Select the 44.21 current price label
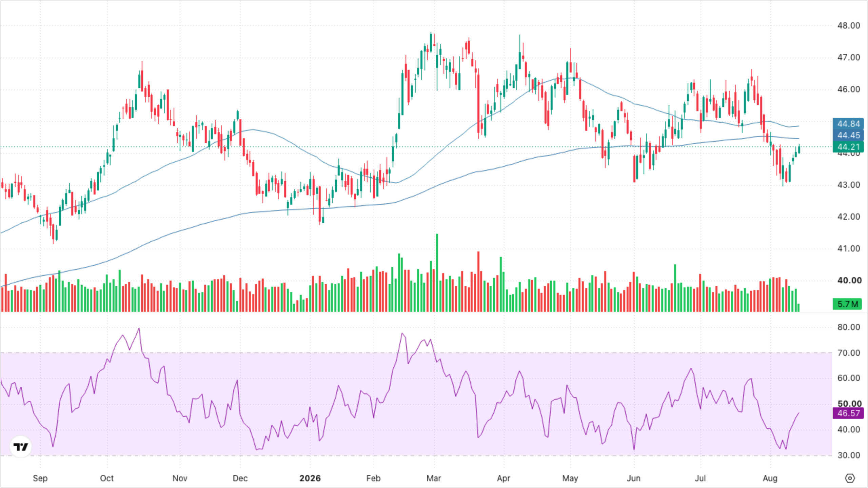The height and width of the screenshot is (488, 868). (848, 147)
